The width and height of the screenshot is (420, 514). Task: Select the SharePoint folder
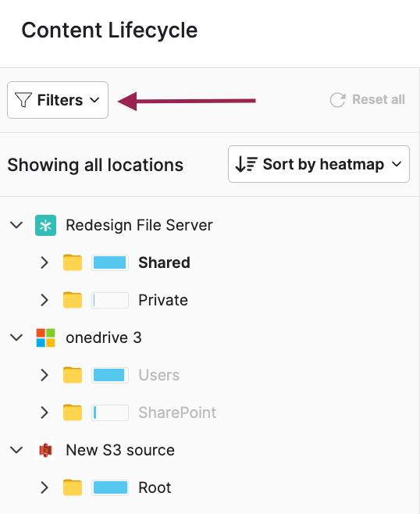point(177,412)
